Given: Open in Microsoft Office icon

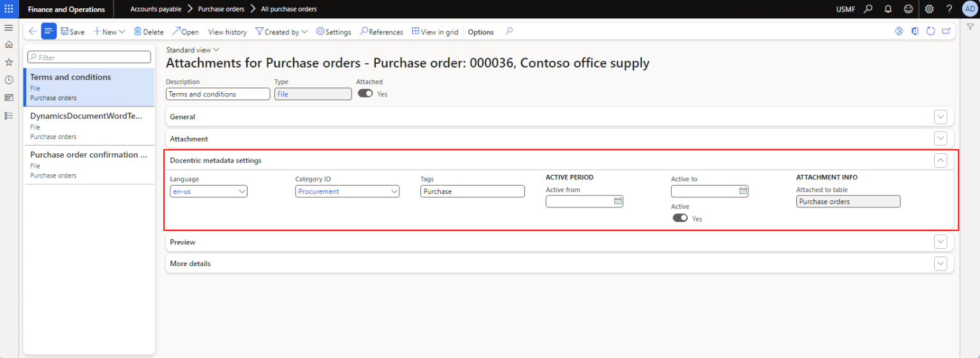Looking at the screenshot, I should coord(915,31).
